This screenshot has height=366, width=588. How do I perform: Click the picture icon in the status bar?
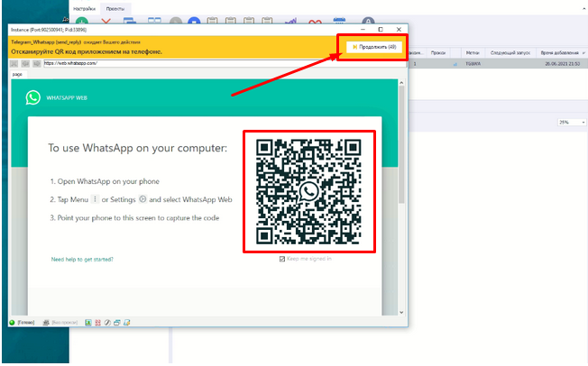coord(88,323)
